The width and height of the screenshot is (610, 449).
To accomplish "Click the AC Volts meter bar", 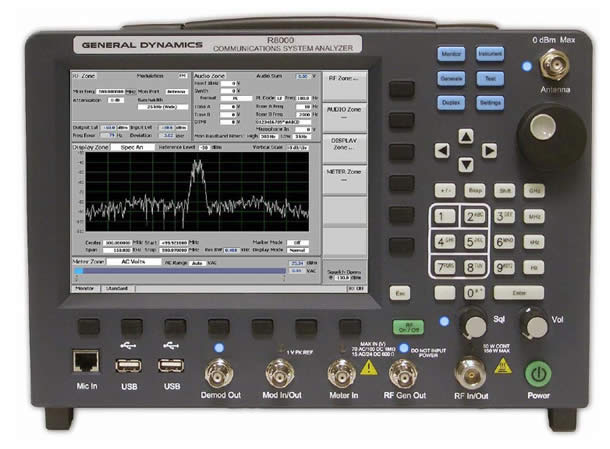I will click(x=179, y=271).
